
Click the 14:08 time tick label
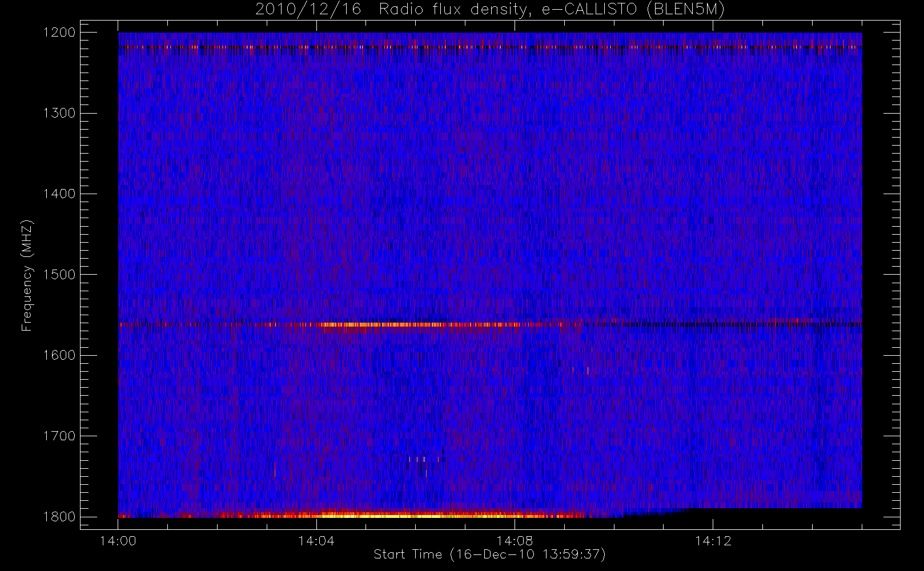pos(515,541)
